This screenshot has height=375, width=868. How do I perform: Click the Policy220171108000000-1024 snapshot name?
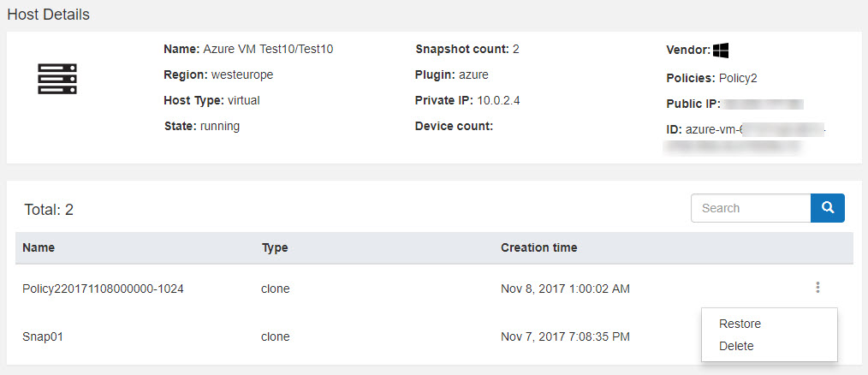[103, 289]
